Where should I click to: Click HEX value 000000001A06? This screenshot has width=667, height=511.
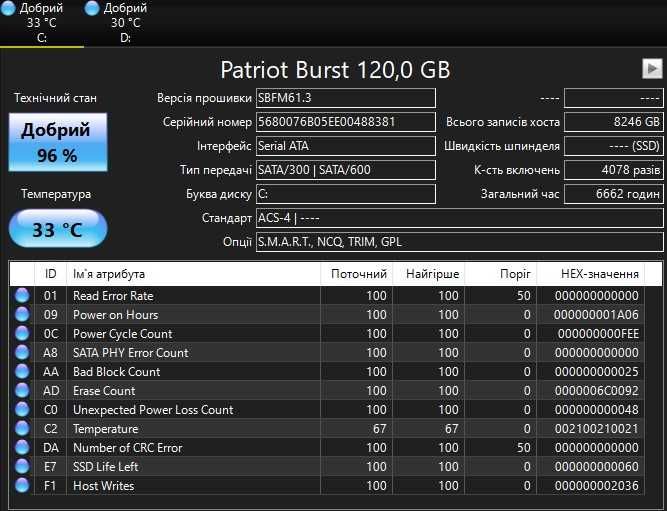(596, 314)
